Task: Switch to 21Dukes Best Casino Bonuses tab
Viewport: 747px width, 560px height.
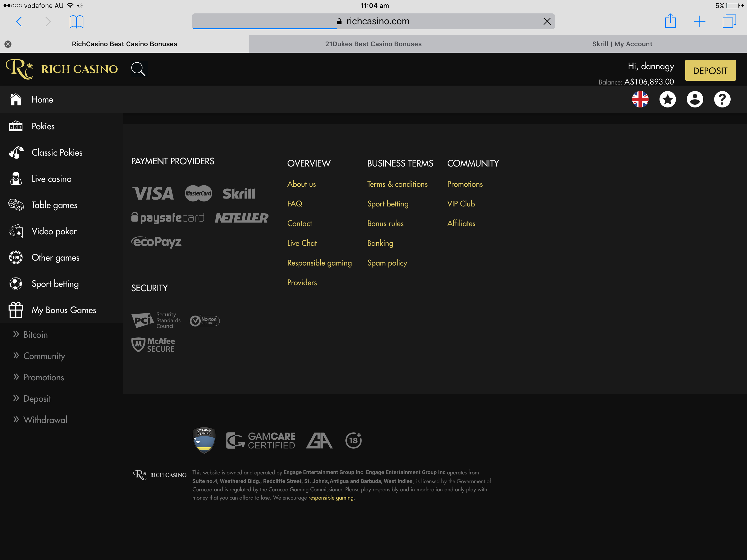Action: tap(373, 44)
